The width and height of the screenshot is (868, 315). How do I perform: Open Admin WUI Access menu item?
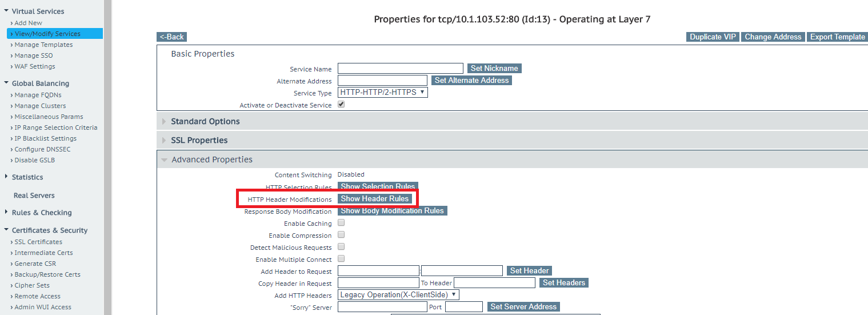43,307
